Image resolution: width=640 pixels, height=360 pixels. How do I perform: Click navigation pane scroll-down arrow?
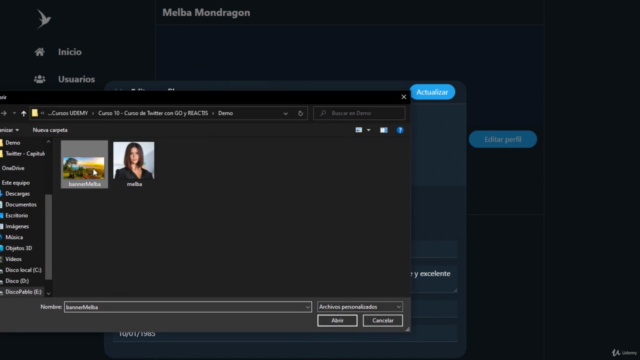point(48,293)
